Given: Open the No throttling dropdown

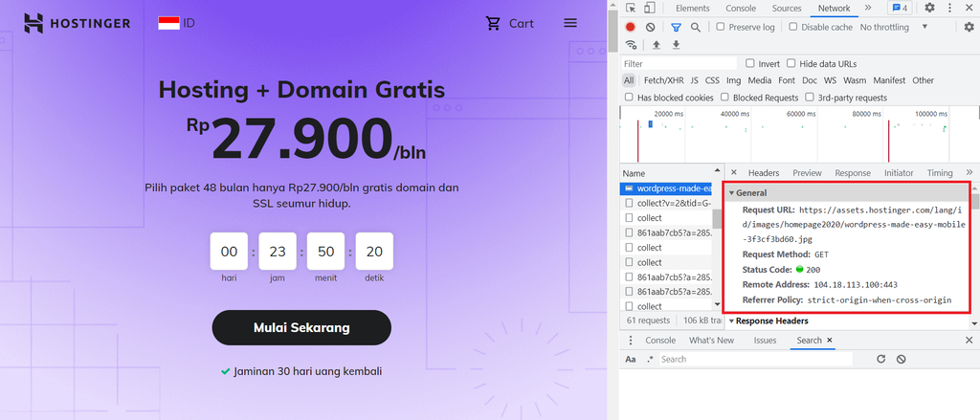Looking at the screenshot, I should (x=894, y=27).
